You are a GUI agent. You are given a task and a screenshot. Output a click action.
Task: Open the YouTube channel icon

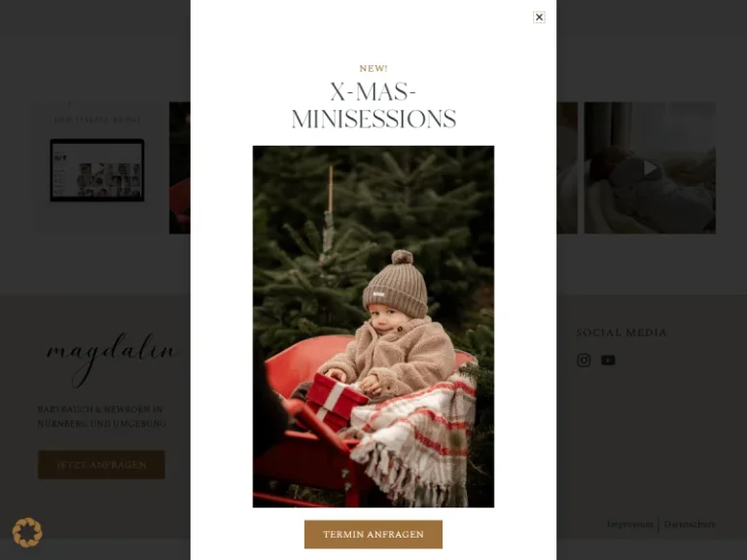pos(608,361)
